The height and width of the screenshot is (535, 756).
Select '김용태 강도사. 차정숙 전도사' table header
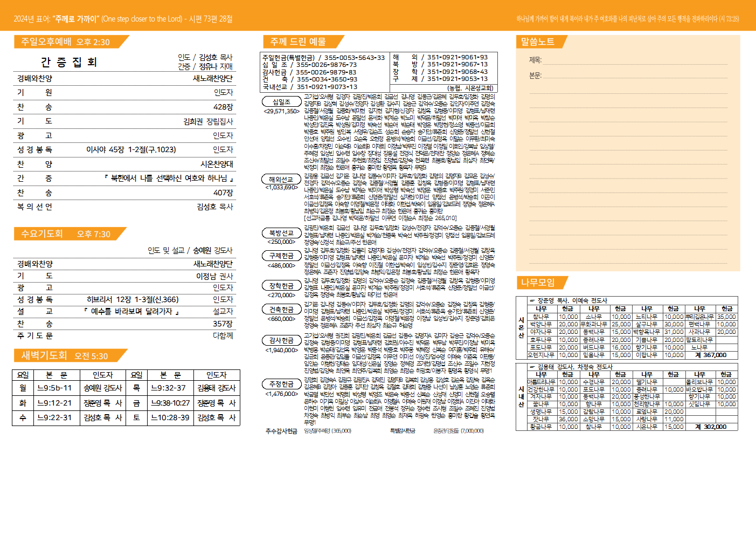[575, 367]
